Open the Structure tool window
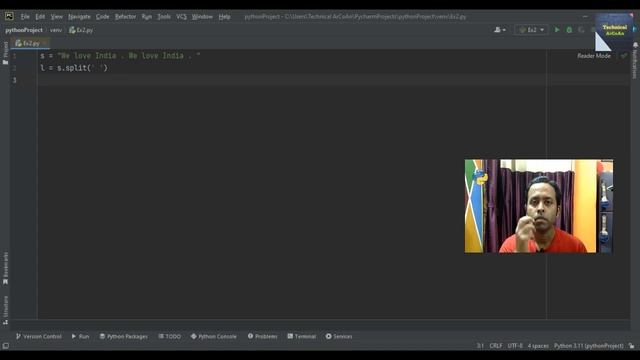The image size is (640, 360). pyautogui.click(x=5, y=311)
